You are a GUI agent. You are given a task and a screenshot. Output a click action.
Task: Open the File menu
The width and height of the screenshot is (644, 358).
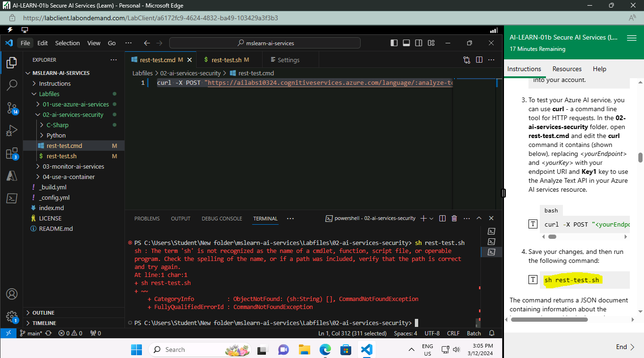[x=25, y=43]
